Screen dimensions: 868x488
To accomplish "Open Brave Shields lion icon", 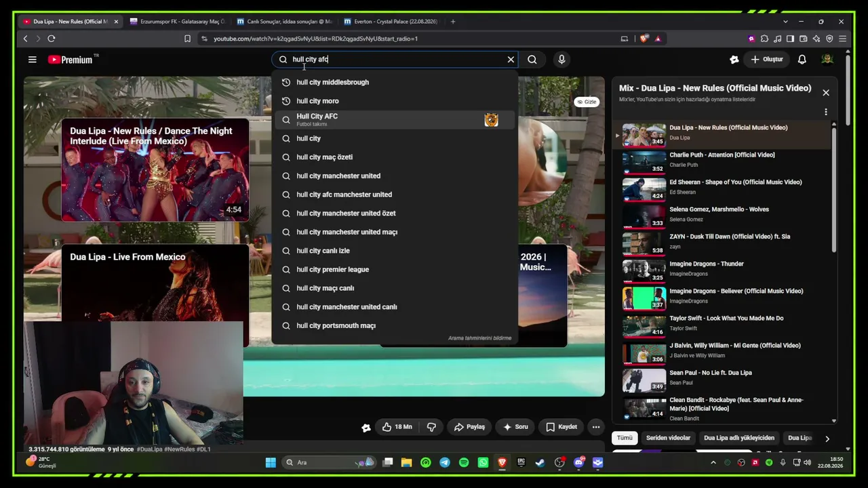I will (x=644, y=39).
